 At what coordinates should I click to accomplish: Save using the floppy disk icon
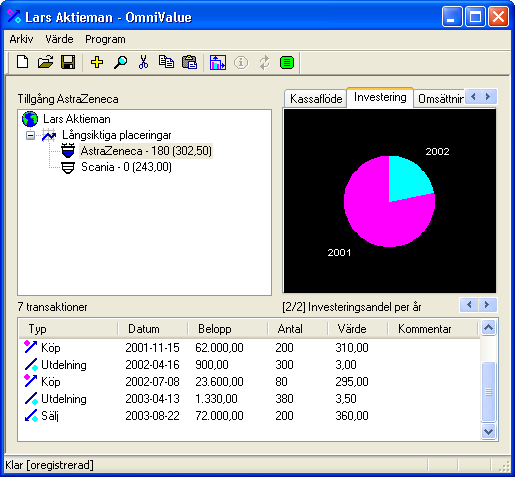coord(68,62)
